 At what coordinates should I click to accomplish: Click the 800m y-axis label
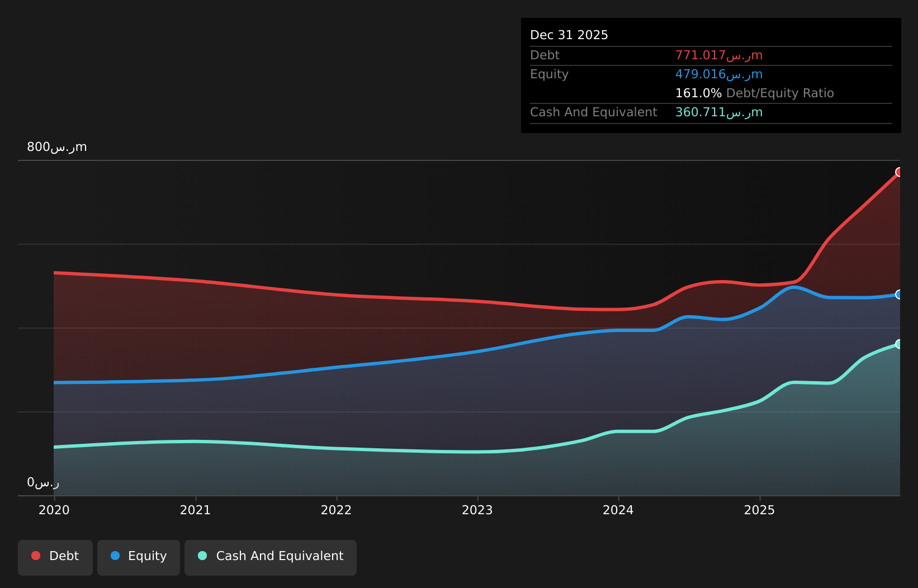56,146
